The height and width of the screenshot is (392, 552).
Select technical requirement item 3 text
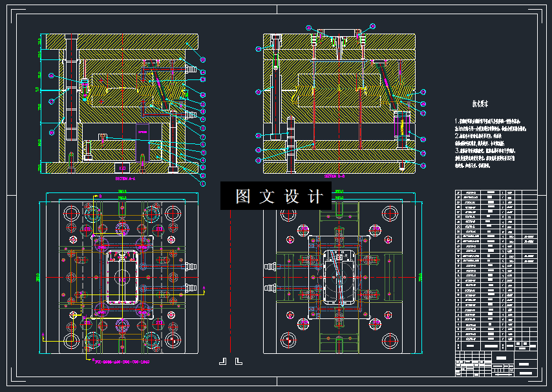[x=485, y=158]
